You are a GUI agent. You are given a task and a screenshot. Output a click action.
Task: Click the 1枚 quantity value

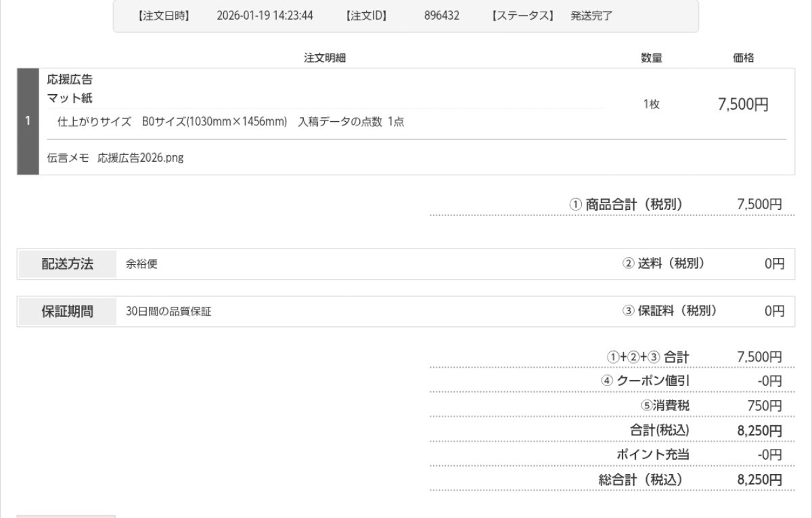[x=652, y=104]
